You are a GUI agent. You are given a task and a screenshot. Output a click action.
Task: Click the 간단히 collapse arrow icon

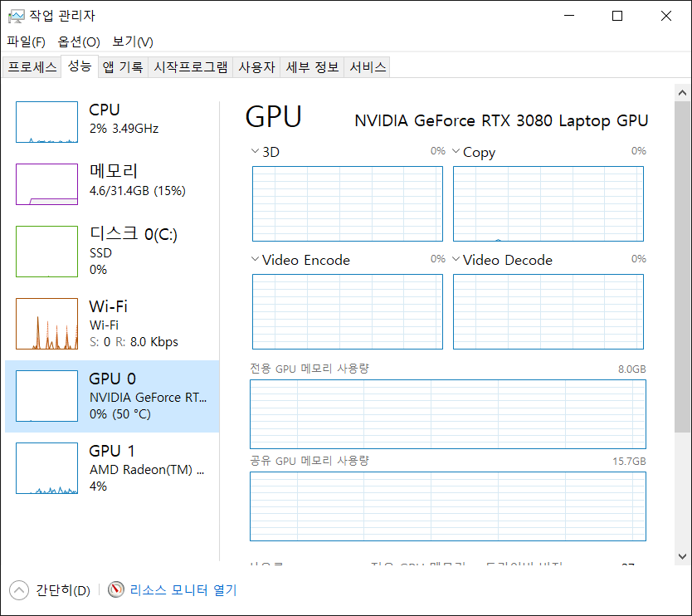coord(19,590)
